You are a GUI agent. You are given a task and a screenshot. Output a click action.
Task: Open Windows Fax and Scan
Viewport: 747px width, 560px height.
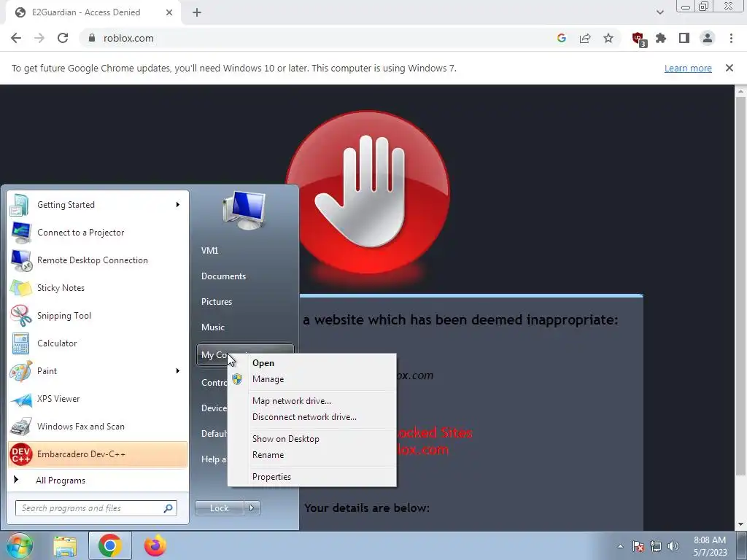[x=98, y=426]
